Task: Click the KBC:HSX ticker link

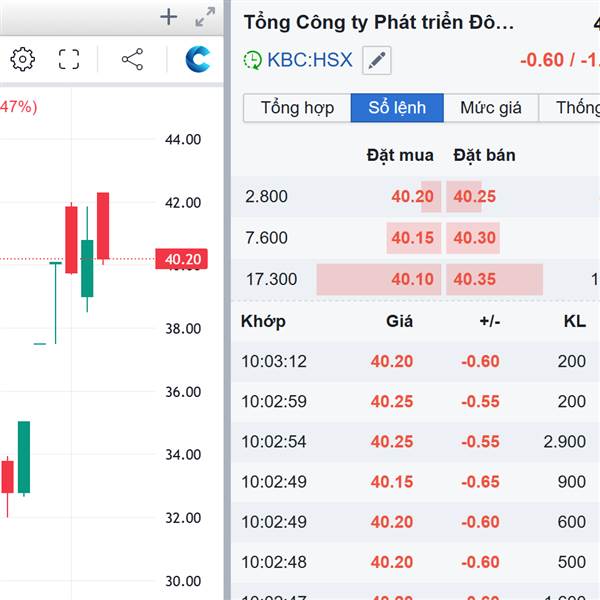Action: 310,60
